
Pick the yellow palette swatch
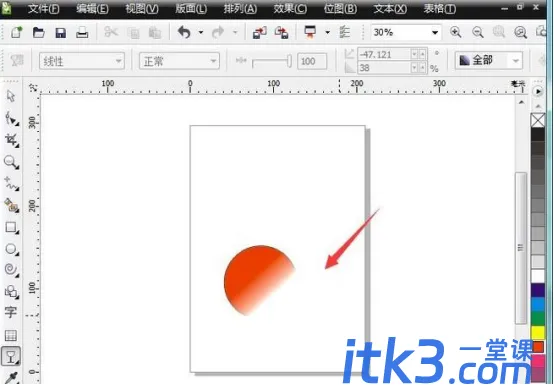(x=538, y=333)
